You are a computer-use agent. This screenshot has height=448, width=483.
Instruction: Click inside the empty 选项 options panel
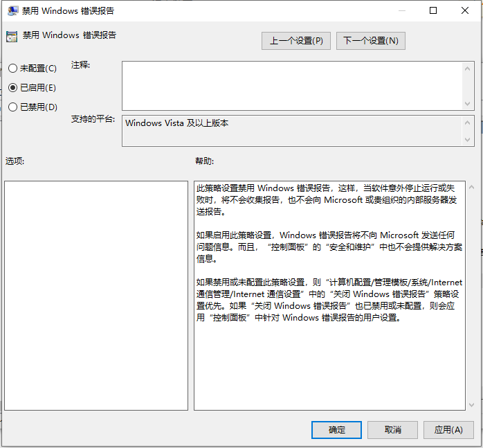(96, 296)
